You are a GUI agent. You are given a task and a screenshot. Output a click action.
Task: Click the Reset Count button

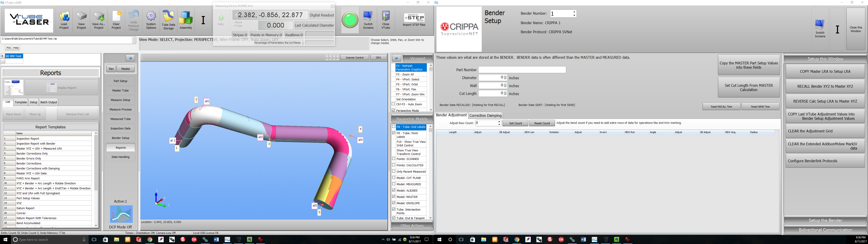(542, 123)
